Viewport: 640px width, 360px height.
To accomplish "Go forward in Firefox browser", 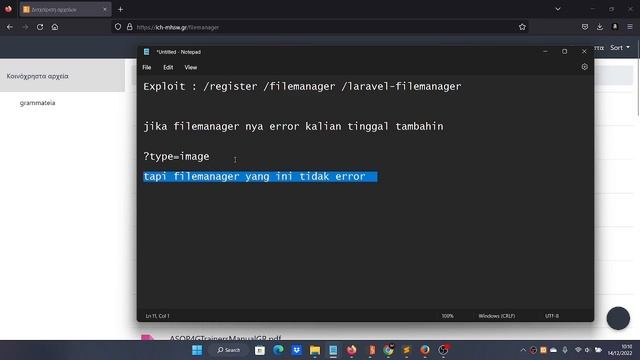I will 25,27.
